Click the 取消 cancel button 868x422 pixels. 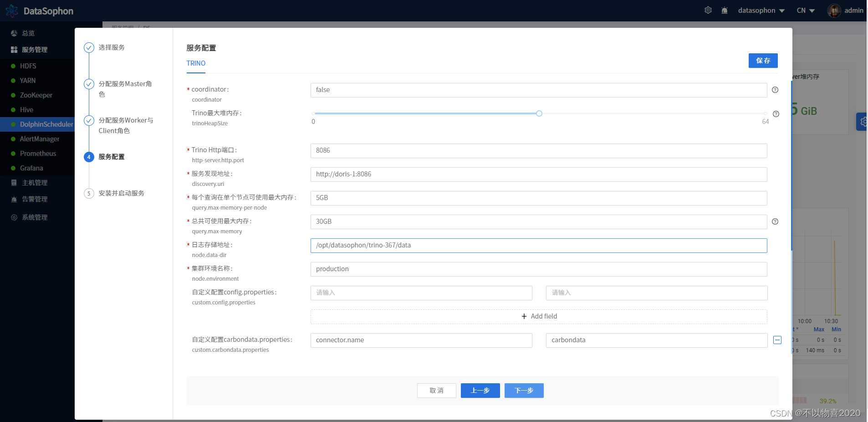click(x=436, y=391)
